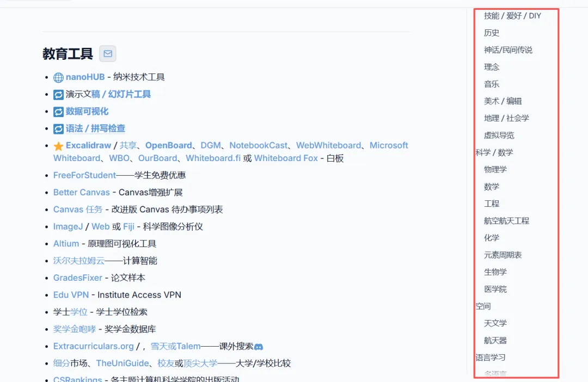This screenshot has width=588, height=382.
Task: Jump to 生物学 in sidebar outline
Action: click(x=495, y=272)
